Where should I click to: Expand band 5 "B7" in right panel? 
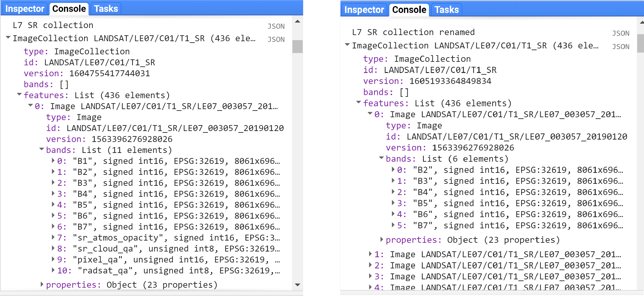tap(393, 225)
